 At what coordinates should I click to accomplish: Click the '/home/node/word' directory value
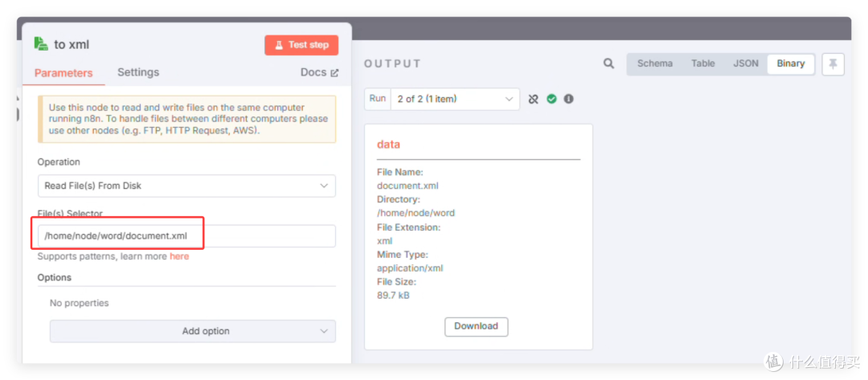pyautogui.click(x=416, y=213)
